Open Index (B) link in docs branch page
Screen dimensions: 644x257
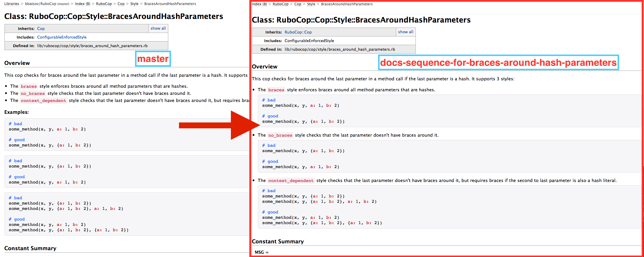[259, 4]
